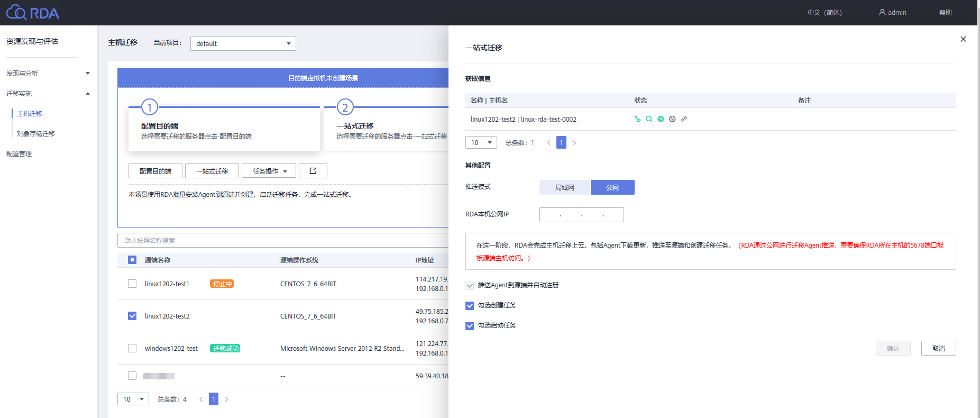Viewport: 980px width, 418px height.
Task: Close the 一站式迁移 side panel
Action: point(963,39)
